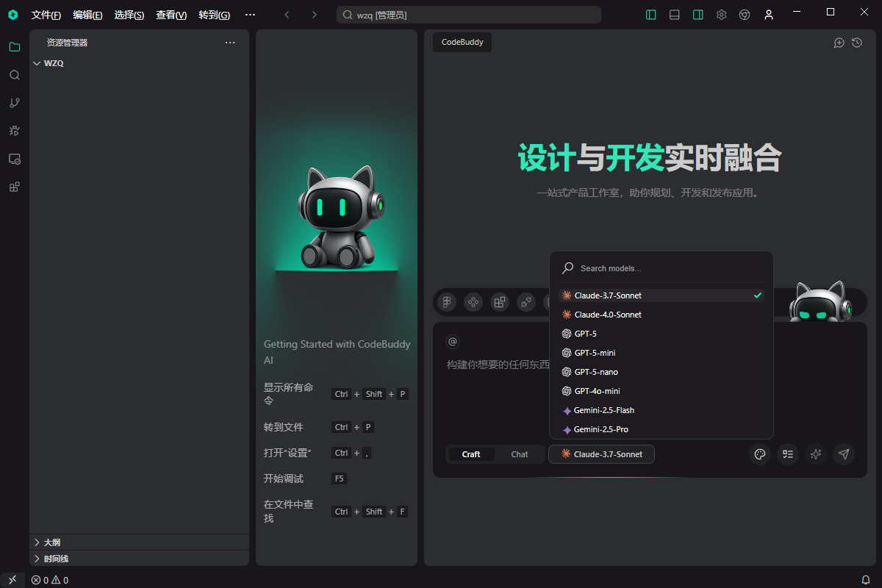882x588 pixels.
Task: Open the 转到(G) menu
Action: (x=214, y=15)
